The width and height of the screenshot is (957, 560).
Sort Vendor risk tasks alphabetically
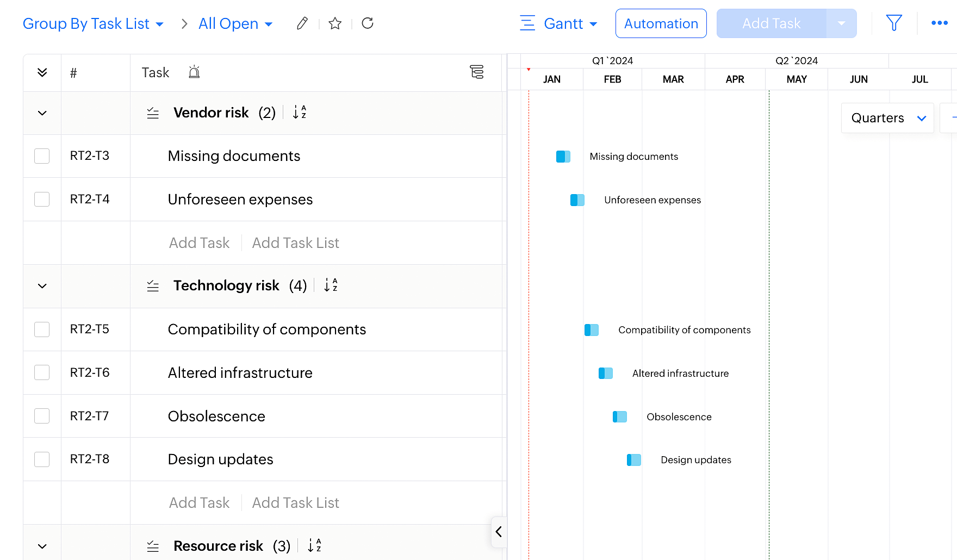point(300,113)
